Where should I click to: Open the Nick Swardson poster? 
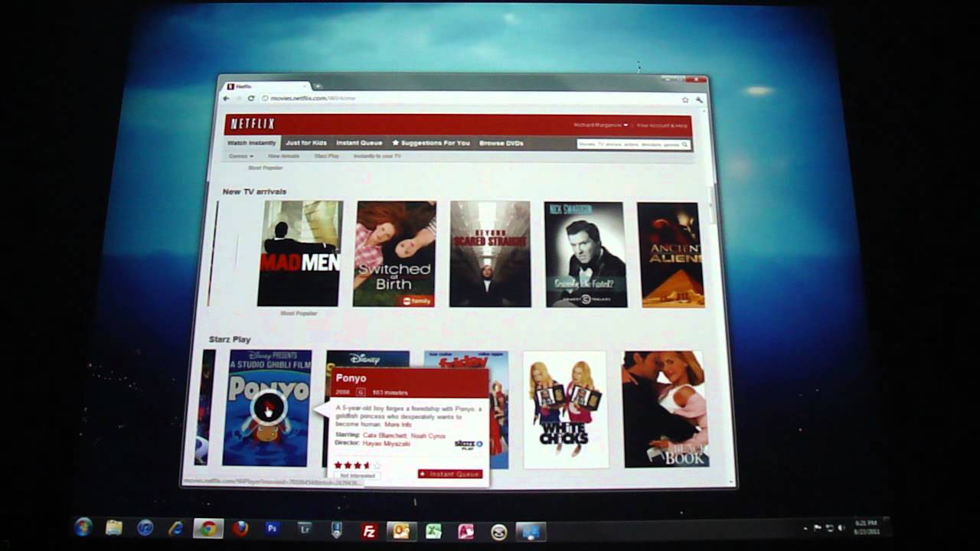click(x=586, y=255)
